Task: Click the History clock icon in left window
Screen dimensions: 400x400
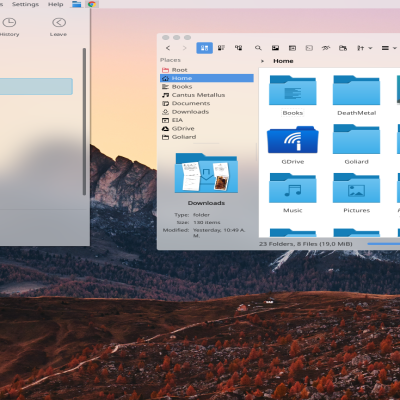Action: coord(9,23)
